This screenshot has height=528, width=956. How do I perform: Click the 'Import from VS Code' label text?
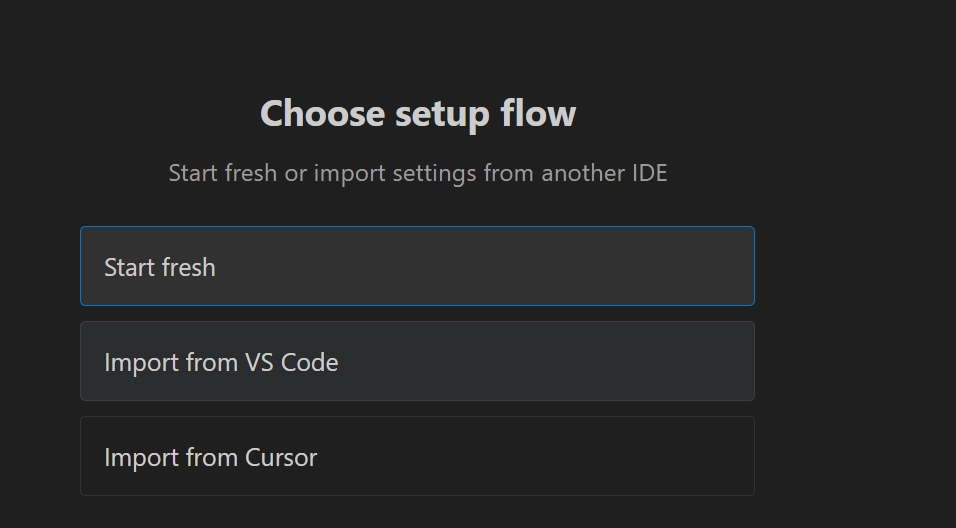pos(221,362)
